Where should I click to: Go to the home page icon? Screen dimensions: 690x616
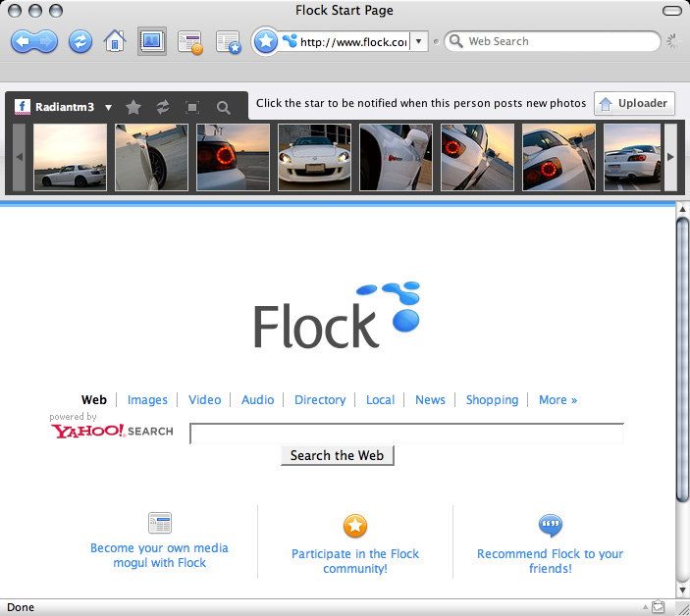[115, 41]
